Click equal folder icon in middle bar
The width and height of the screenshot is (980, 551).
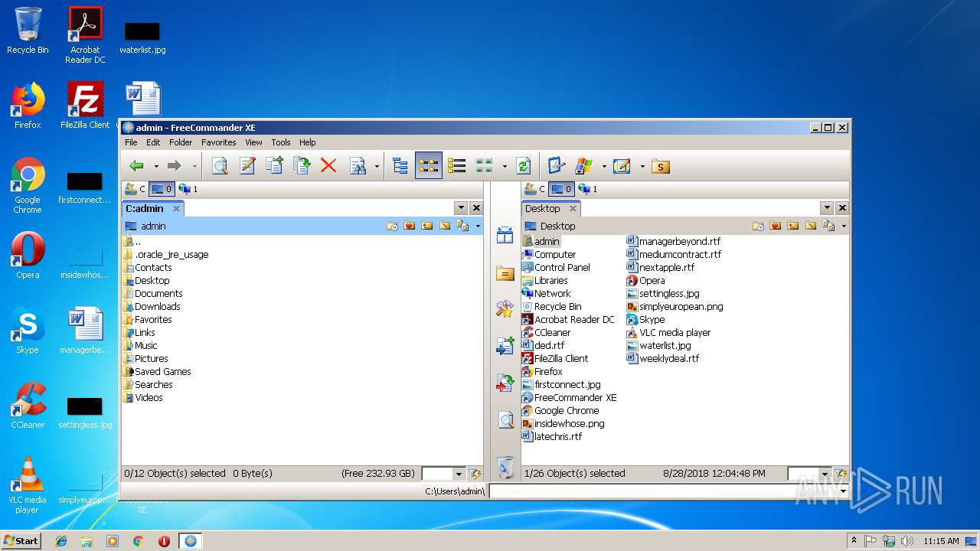pos(505,273)
